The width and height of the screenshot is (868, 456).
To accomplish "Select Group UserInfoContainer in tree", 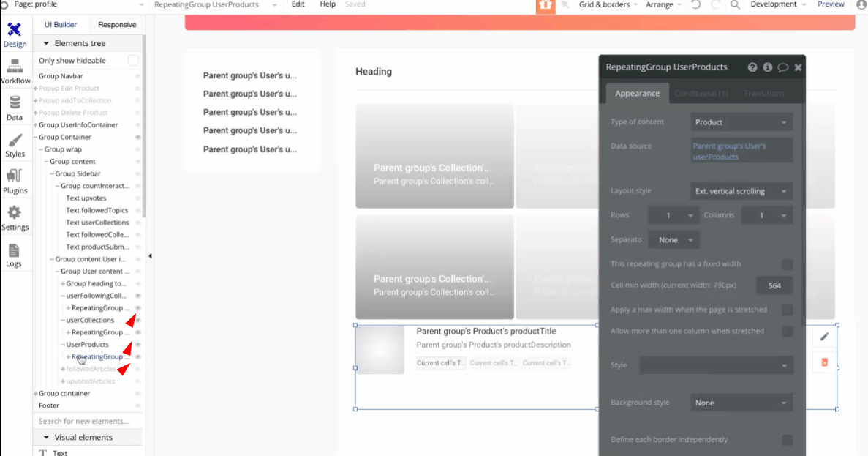I will pyautogui.click(x=78, y=125).
